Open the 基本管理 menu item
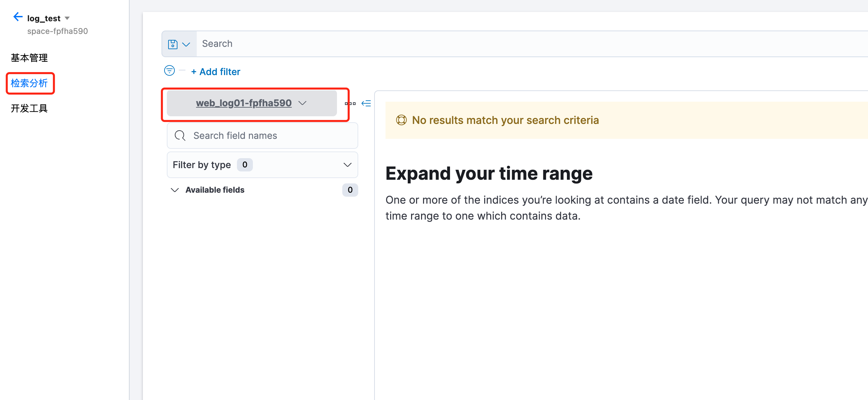Viewport: 868px width, 400px height. coord(29,58)
